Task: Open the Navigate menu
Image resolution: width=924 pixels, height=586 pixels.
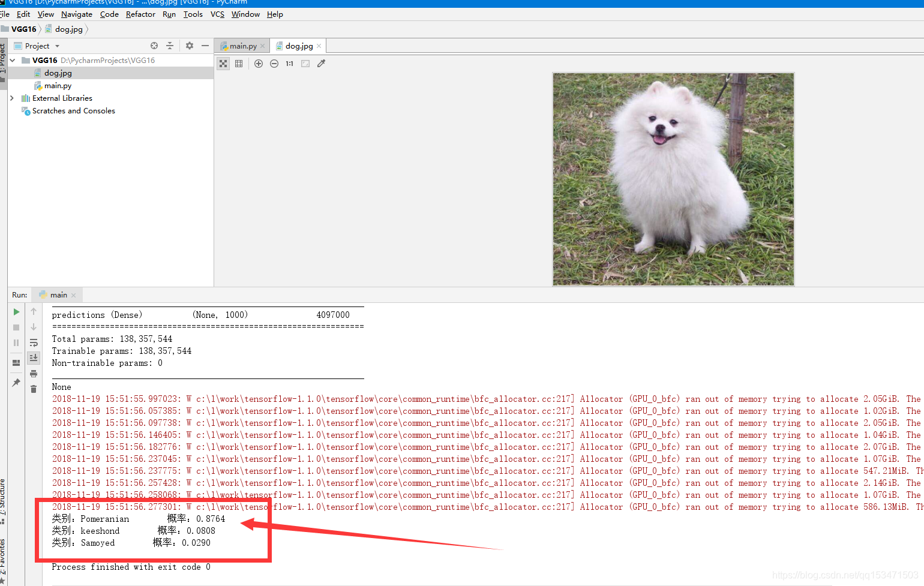Action: click(77, 14)
